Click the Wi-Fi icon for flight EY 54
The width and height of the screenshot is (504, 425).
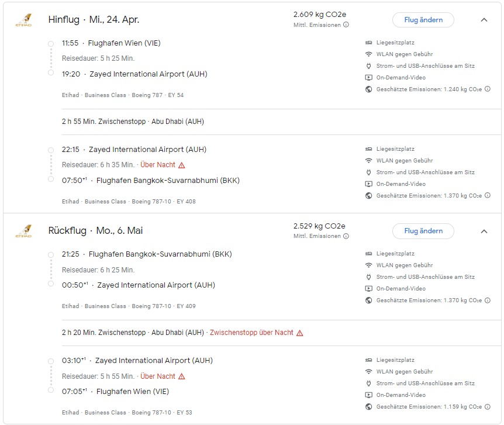click(x=368, y=54)
